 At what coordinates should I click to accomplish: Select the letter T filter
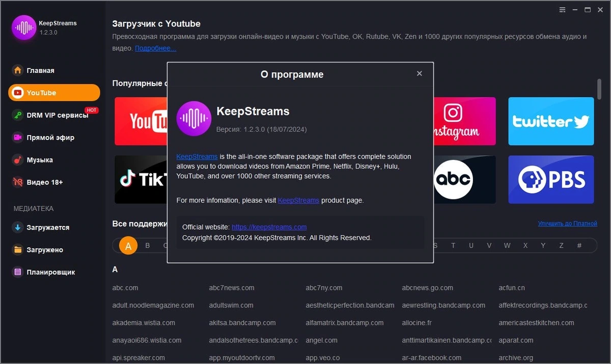[453, 246]
